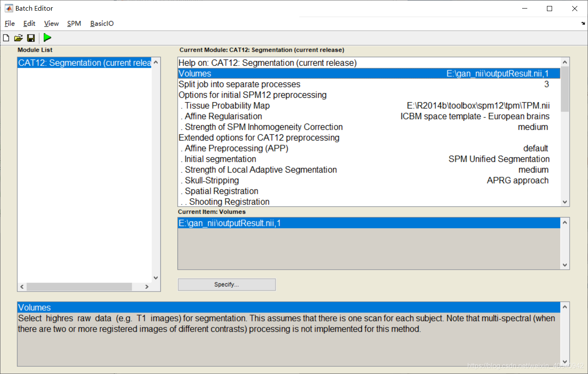The height and width of the screenshot is (374, 588).
Task: Click the Save batch disk icon
Action: 31,38
